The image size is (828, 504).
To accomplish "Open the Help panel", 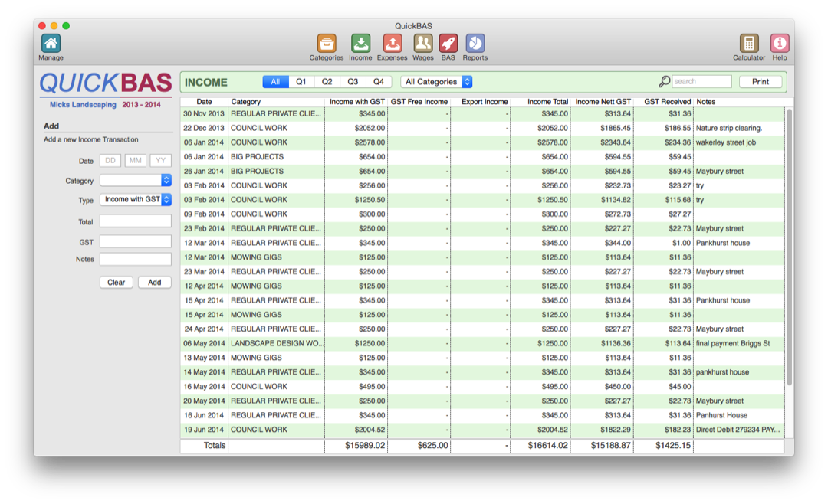I will pyautogui.click(x=779, y=44).
